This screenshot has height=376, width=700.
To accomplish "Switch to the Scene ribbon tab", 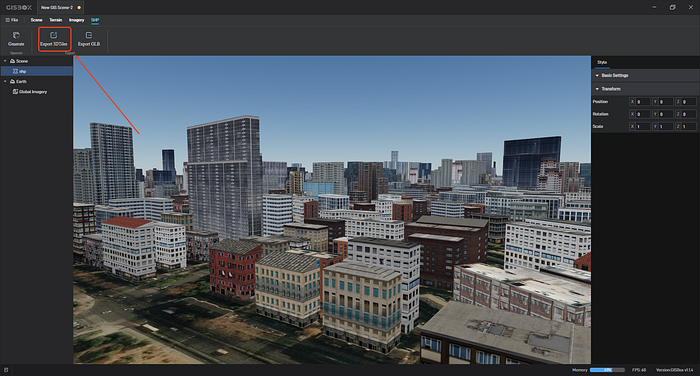I will (x=37, y=20).
